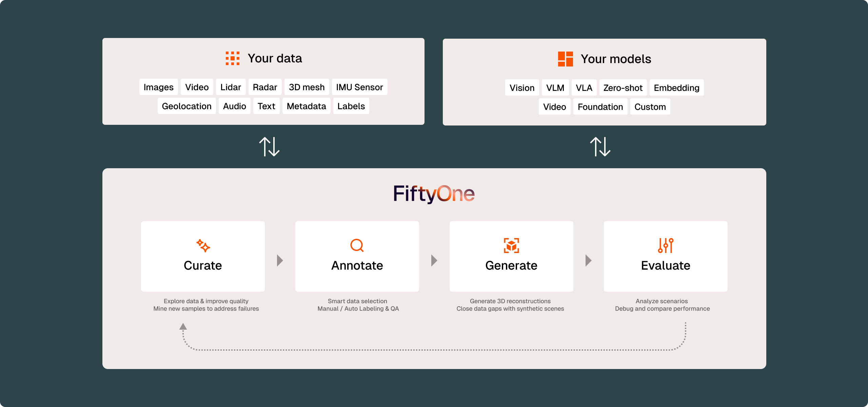Click the Evaluate sliders icon
868x407 pixels.
pyautogui.click(x=666, y=246)
